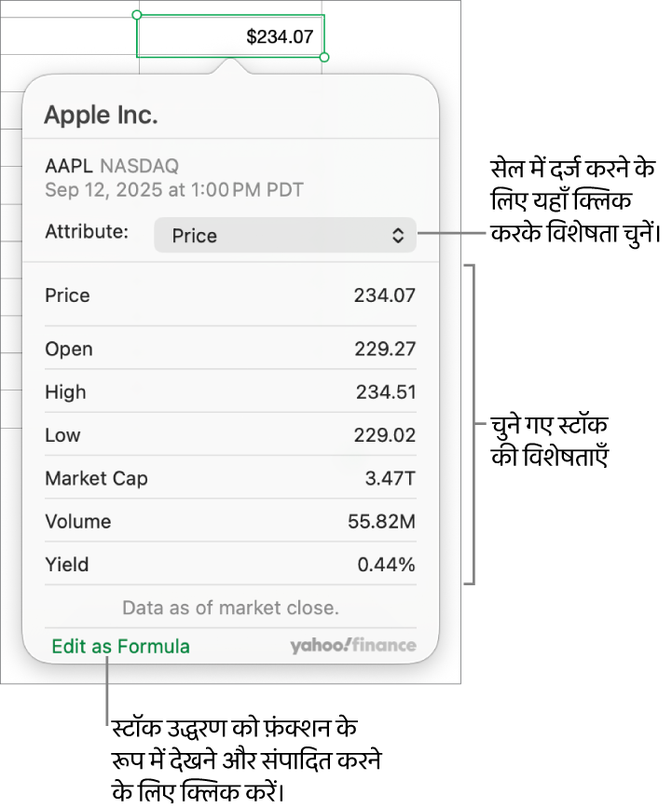Click the 3.47T market cap value
Screen dimensions: 672x808
(390, 478)
